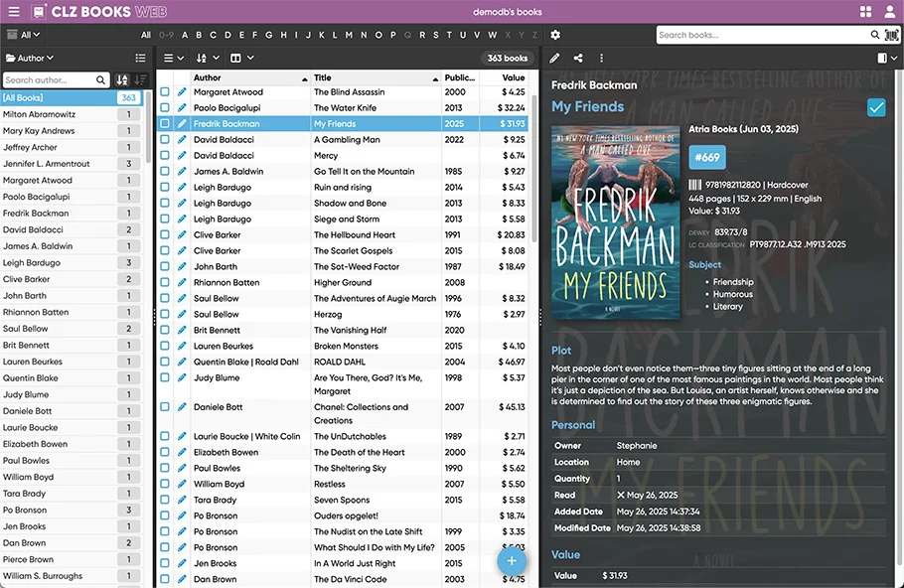Focus the Search books input field
This screenshot has width=904, height=588.
[762, 35]
